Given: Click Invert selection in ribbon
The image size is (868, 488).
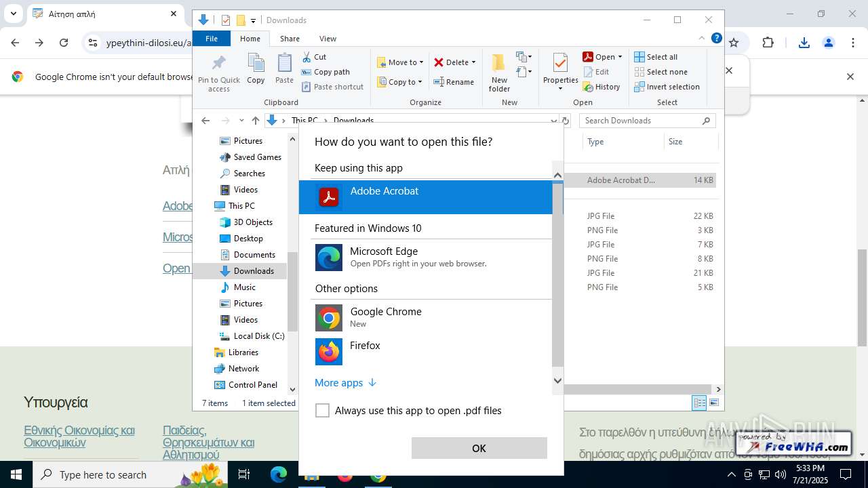Looking at the screenshot, I should (667, 87).
